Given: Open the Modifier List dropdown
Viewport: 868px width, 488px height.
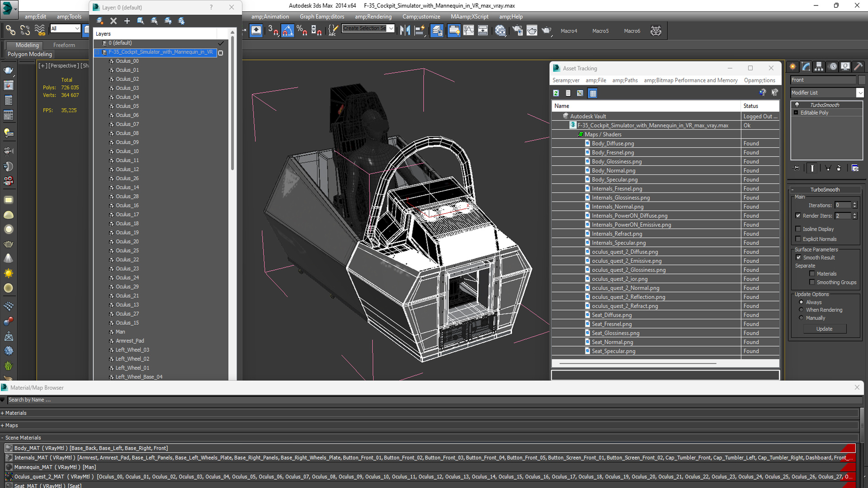Looking at the screenshot, I should [860, 93].
